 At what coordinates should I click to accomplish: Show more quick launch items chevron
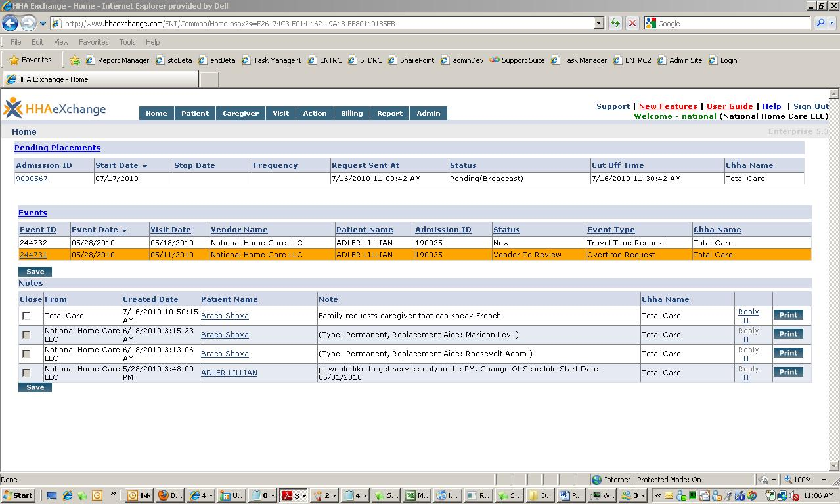(113, 494)
